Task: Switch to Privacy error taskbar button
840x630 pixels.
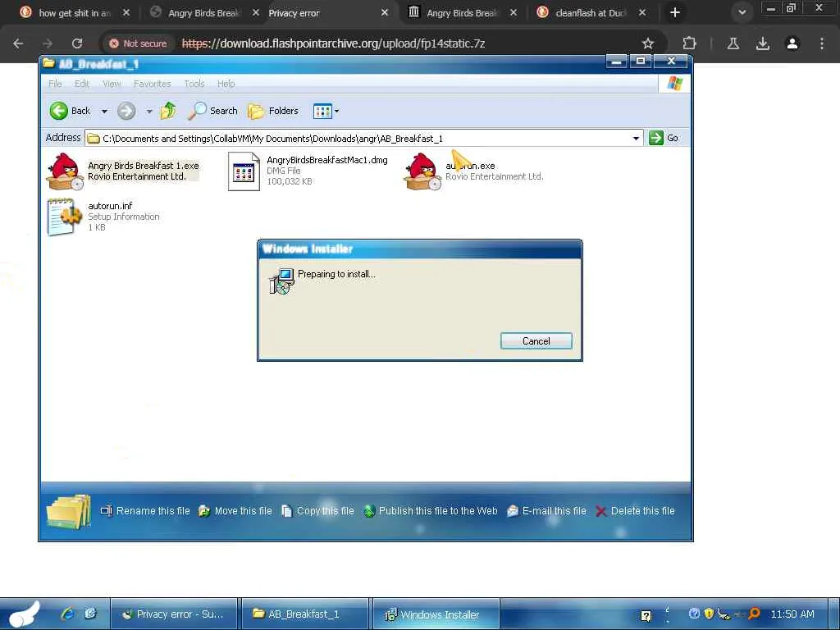Action: coord(174,614)
